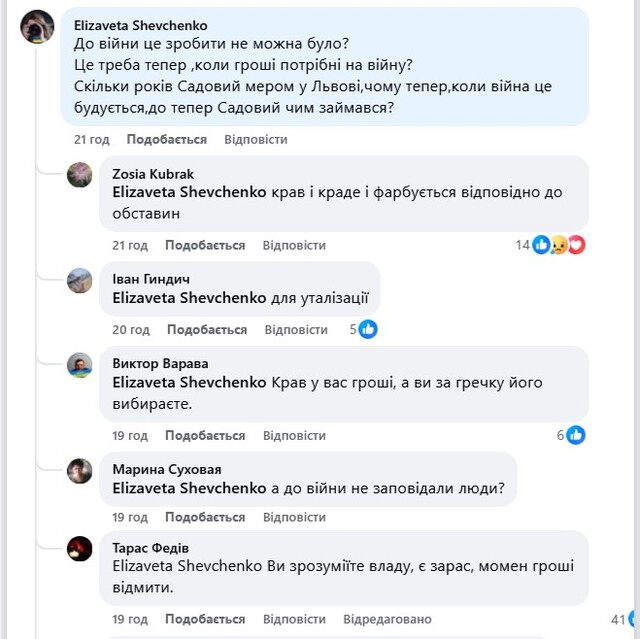Open Zosia Kubrak's profile name link
Image resolution: width=640 pixels, height=639 pixels.
click(x=153, y=174)
